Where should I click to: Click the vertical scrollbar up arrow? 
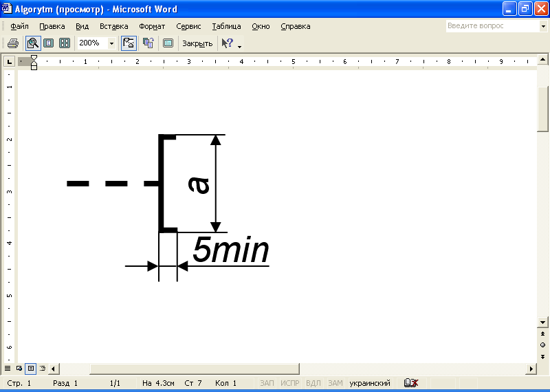pyautogui.click(x=542, y=59)
